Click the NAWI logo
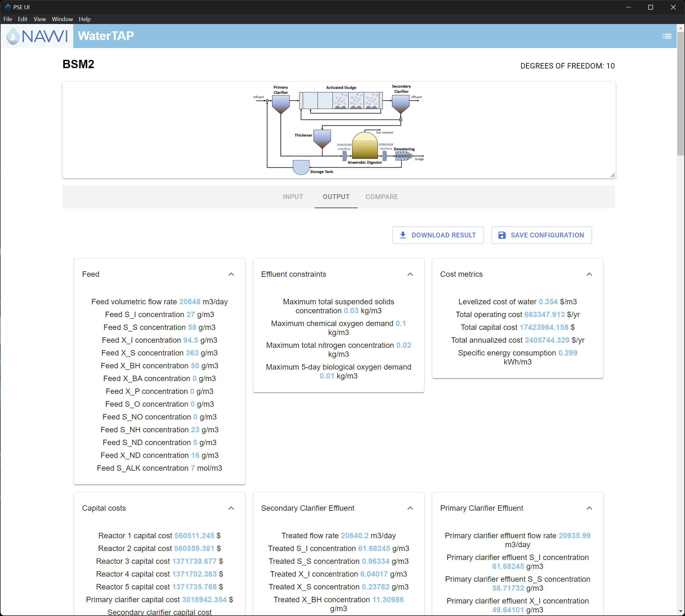 point(37,36)
